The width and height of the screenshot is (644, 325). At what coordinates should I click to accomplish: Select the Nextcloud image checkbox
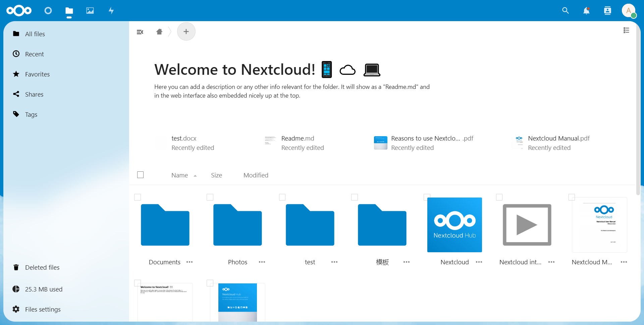(x=427, y=197)
